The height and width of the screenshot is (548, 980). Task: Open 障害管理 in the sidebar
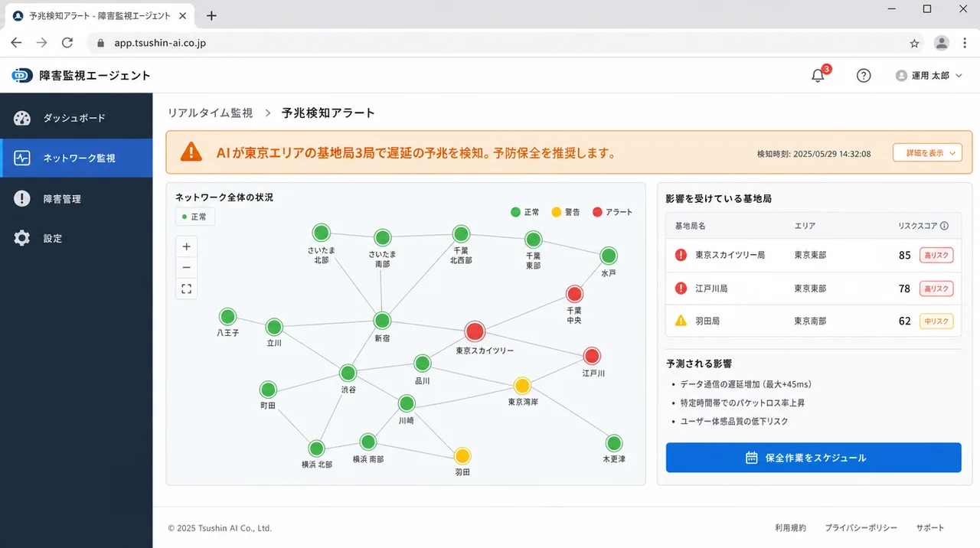(77, 199)
